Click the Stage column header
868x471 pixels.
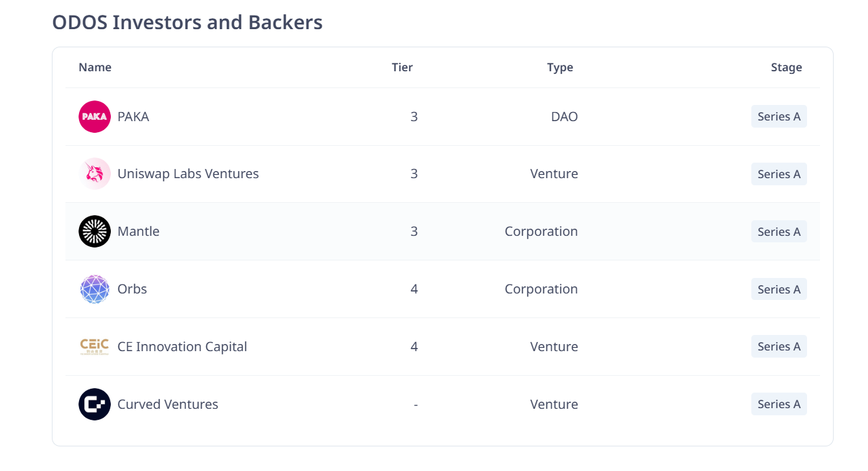786,67
